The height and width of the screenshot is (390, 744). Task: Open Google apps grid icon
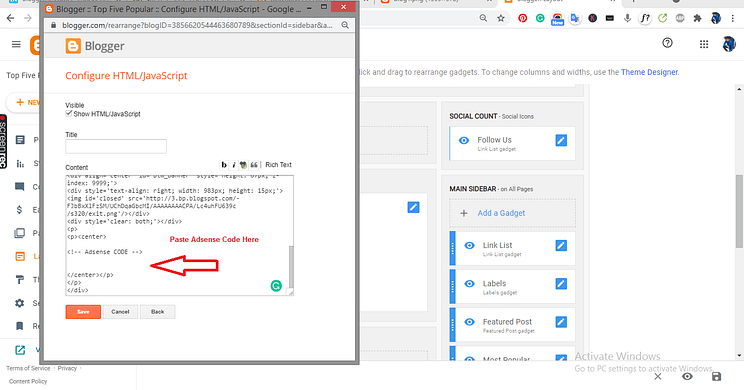(x=704, y=44)
